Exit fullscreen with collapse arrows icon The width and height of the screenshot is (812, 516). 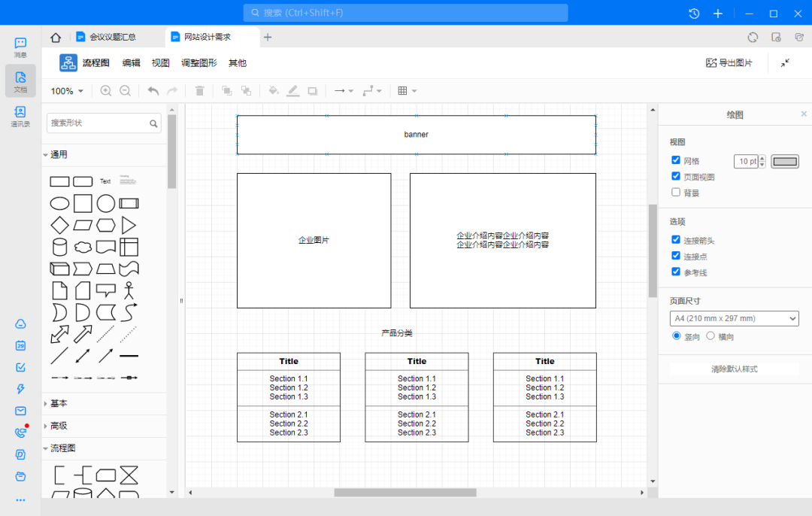(x=785, y=62)
